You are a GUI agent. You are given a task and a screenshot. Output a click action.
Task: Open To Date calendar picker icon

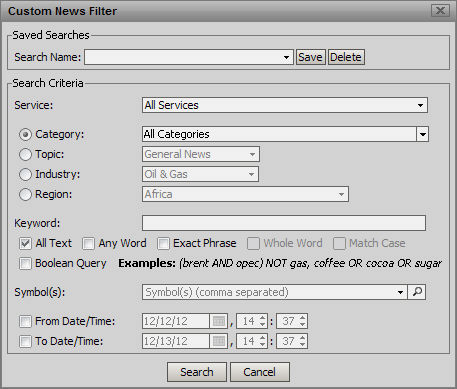(219, 341)
